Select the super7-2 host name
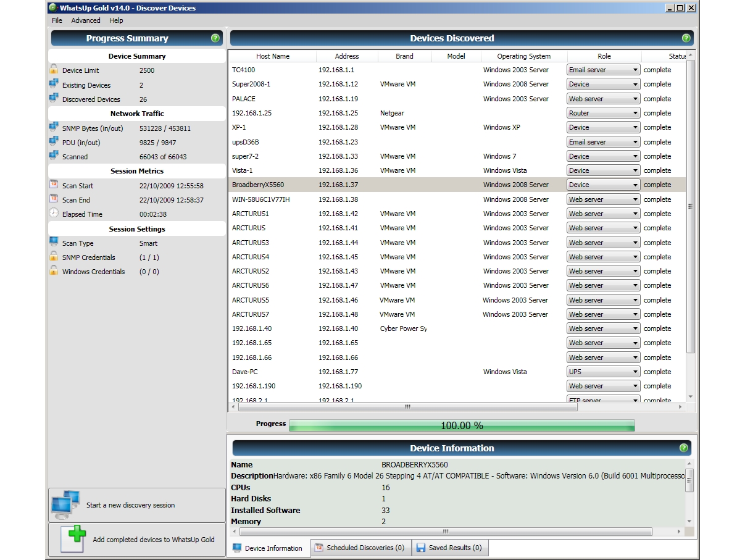Viewport: 745px width, 560px height. [x=245, y=156]
